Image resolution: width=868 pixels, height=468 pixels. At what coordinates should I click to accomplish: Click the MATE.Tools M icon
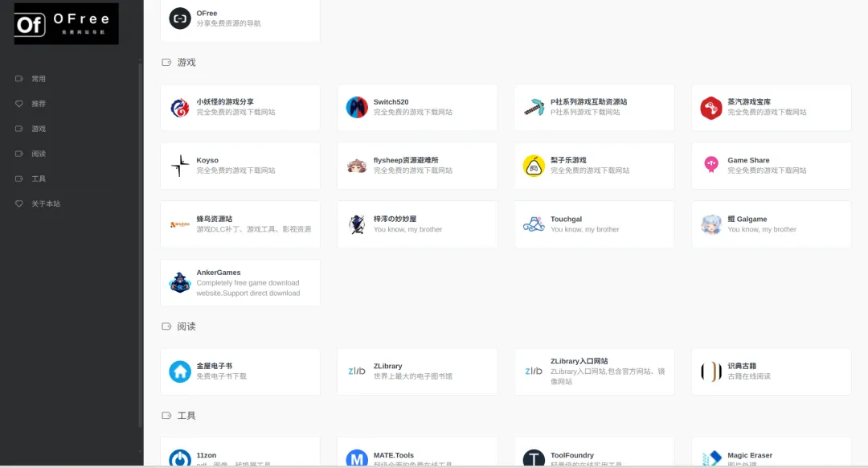tap(357, 458)
